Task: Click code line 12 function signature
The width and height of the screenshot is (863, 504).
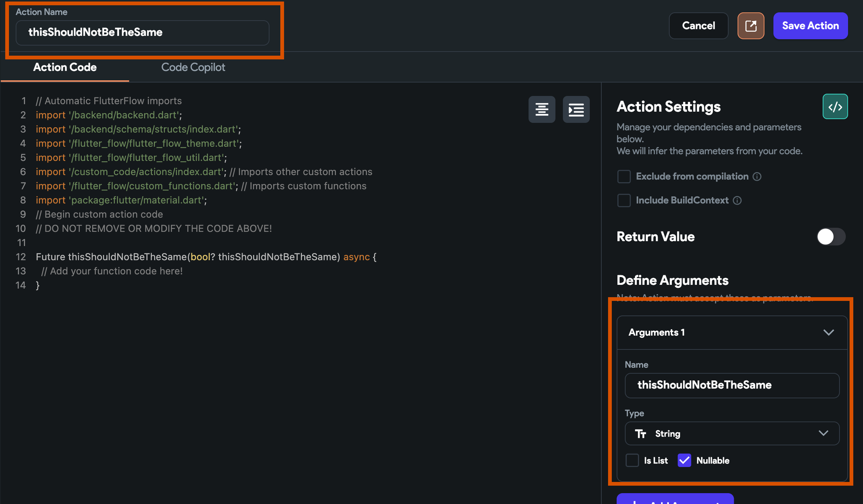Action: point(206,257)
